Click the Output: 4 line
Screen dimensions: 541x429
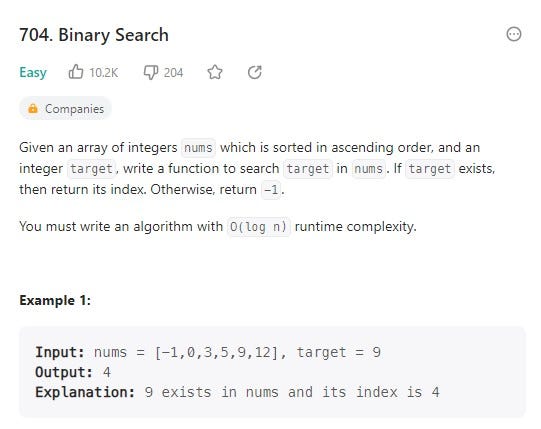click(73, 372)
